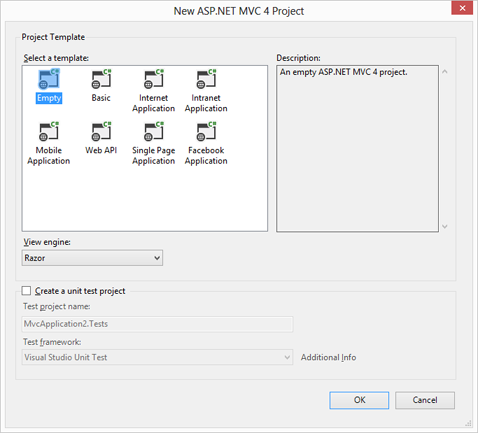Click the Cancel button
Screen dimensions: 478x433
tap(425, 400)
